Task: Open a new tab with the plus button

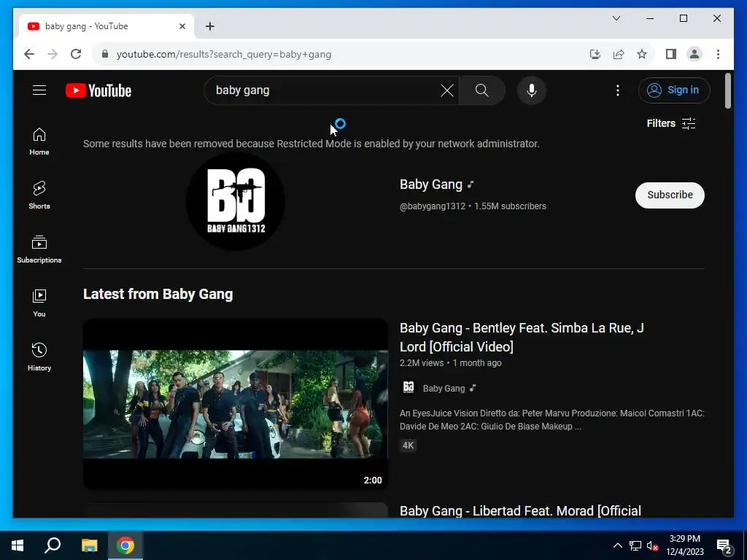Action: (210, 26)
